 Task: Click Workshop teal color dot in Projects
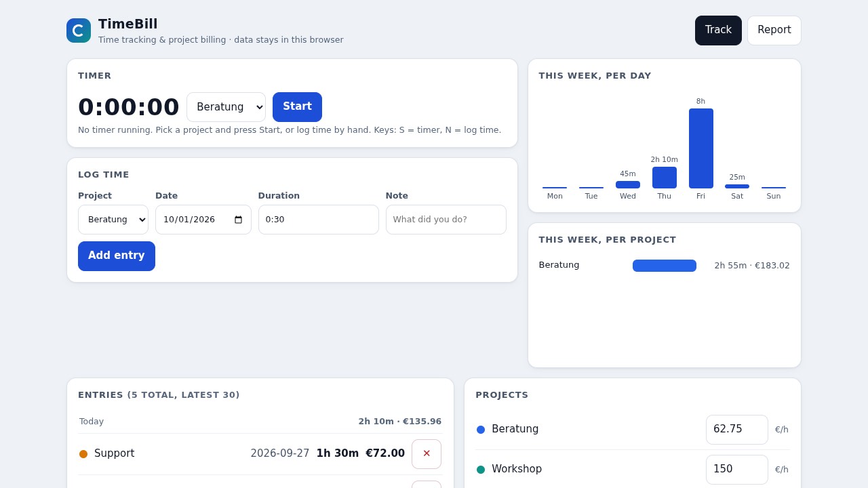point(481,470)
